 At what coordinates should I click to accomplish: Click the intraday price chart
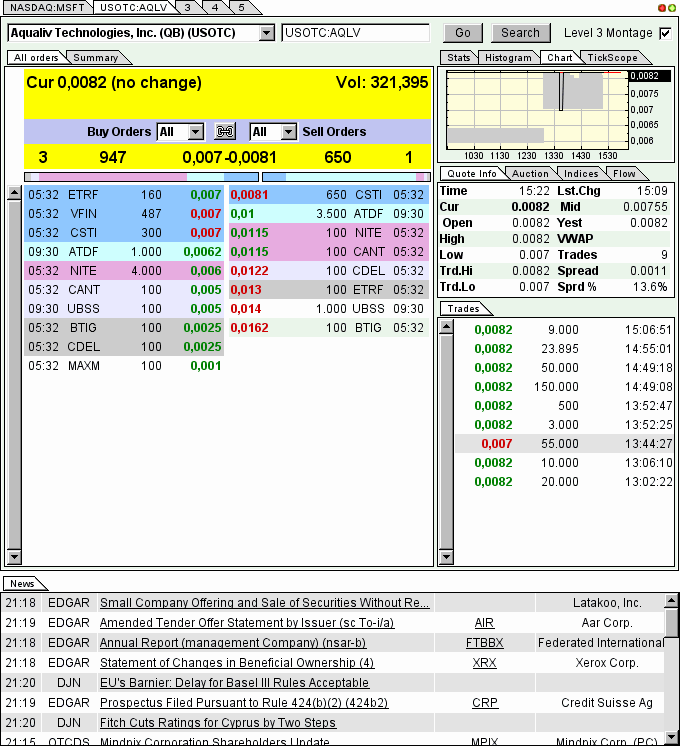click(x=537, y=110)
